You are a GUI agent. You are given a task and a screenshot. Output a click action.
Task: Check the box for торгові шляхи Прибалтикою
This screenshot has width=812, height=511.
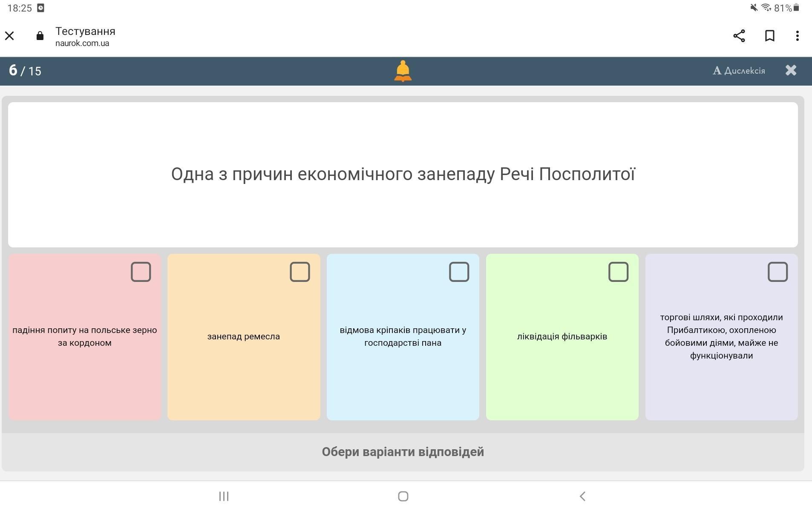[x=778, y=272]
